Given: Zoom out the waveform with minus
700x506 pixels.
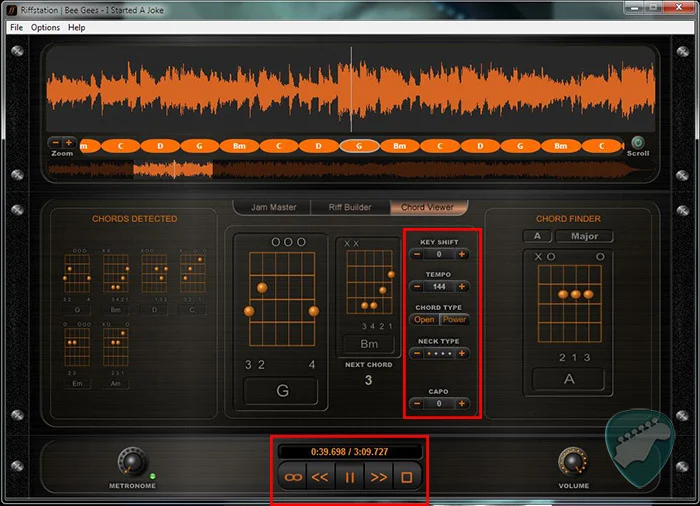Looking at the screenshot, I should [55, 143].
